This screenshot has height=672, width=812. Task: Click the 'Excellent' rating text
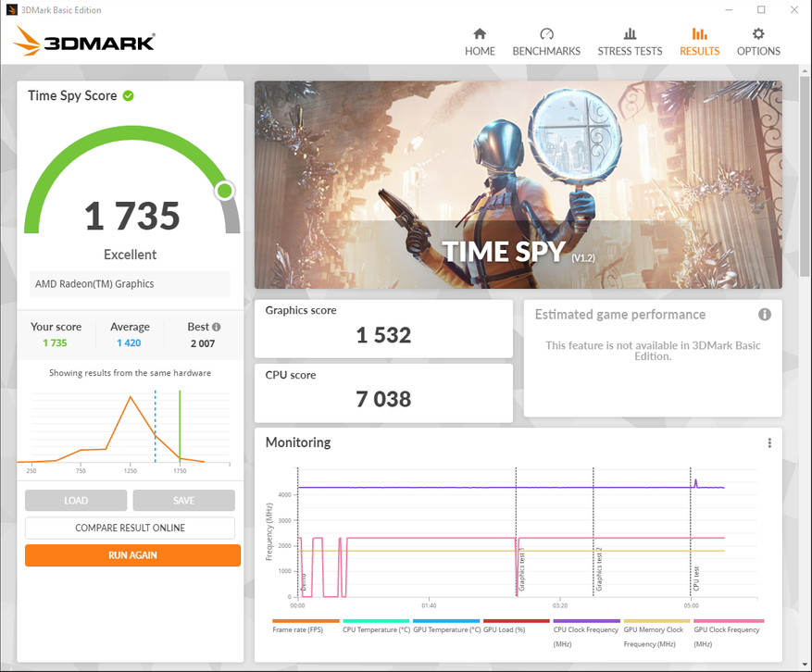130,255
